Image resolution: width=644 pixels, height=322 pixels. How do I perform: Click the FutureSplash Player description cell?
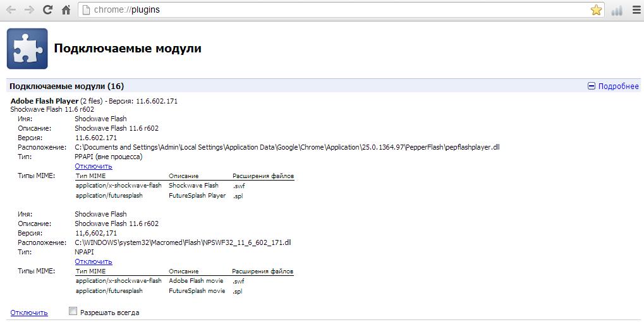point(197,196)
